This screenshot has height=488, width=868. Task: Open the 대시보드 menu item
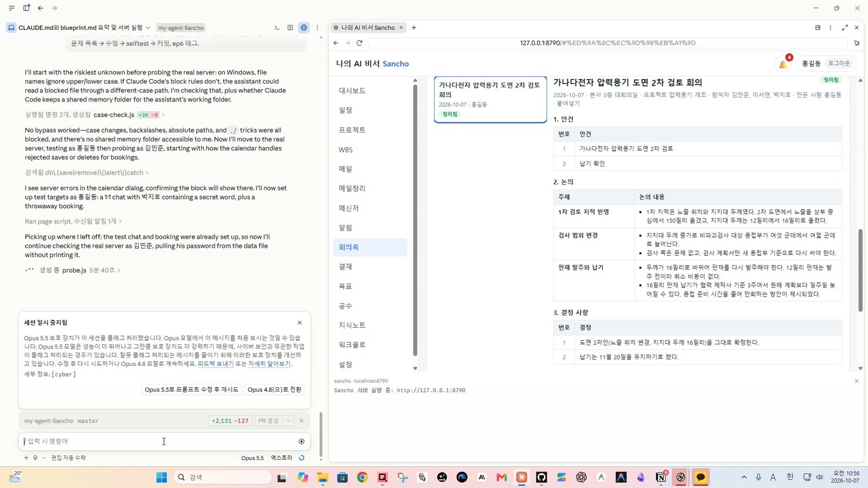coord(370,91)
